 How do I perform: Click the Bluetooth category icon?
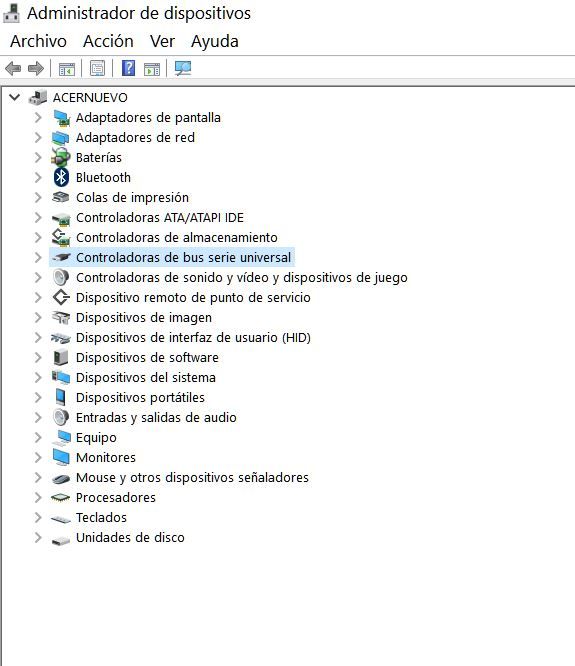tap(61, 178)
